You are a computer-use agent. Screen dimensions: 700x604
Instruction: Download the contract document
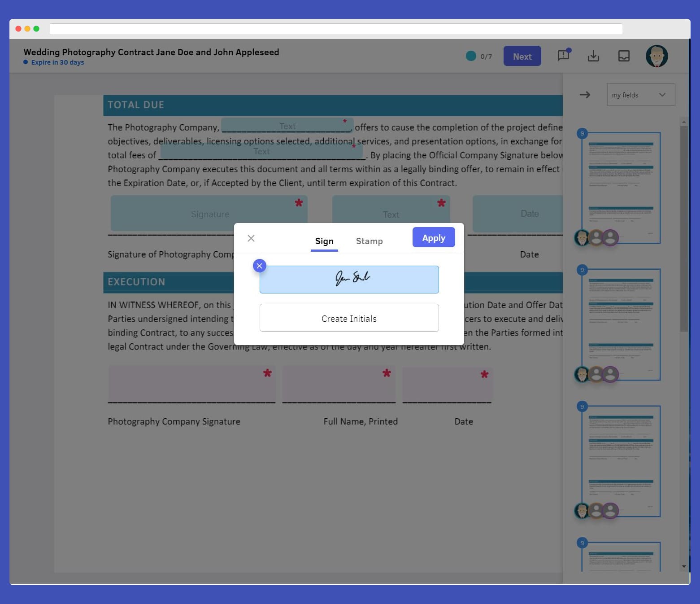click(593, 56)
